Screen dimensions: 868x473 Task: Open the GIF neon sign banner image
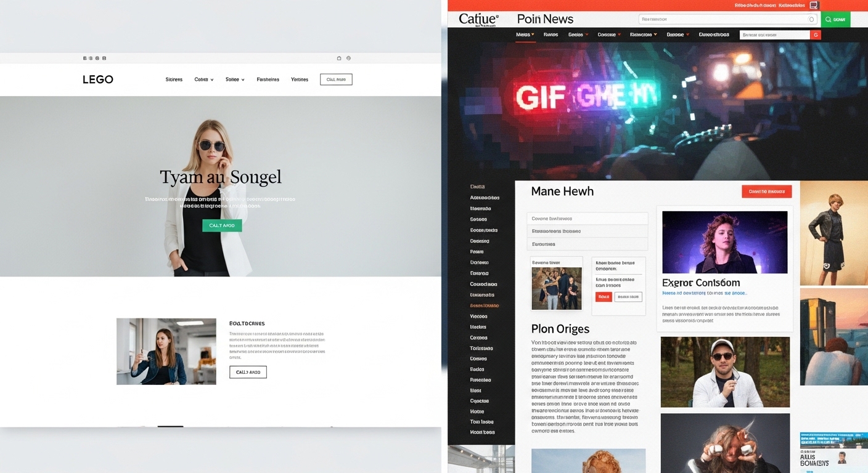658,111
